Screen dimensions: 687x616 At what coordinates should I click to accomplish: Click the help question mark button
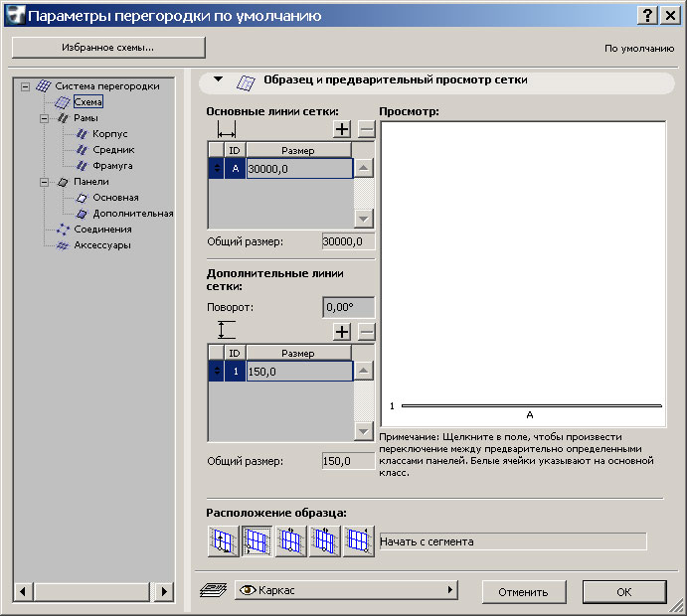pos(647,16)
